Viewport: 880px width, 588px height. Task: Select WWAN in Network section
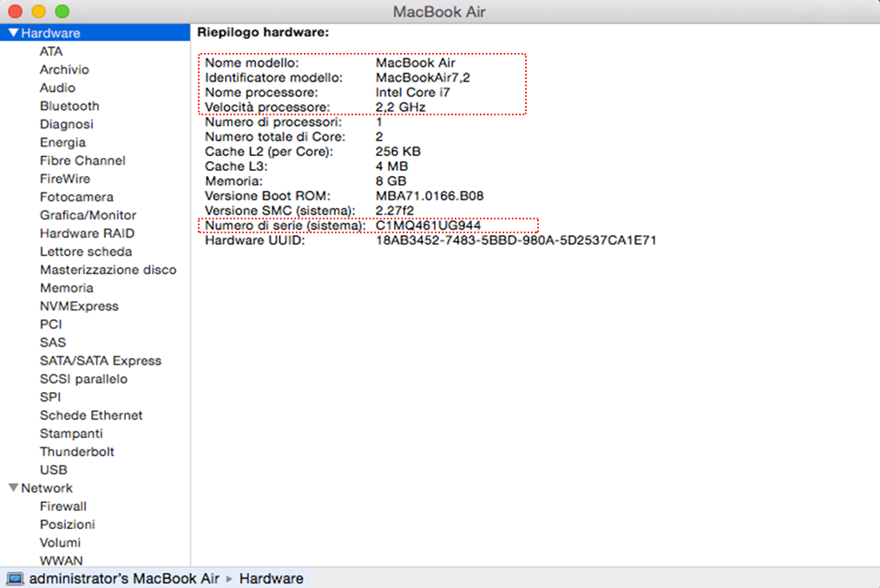click(62, 561)
